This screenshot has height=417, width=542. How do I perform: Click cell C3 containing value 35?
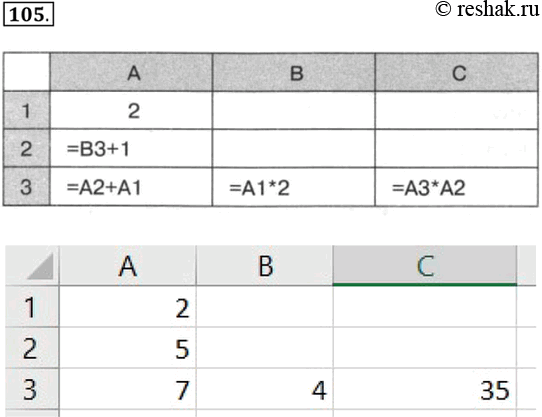tap(425, 389)
